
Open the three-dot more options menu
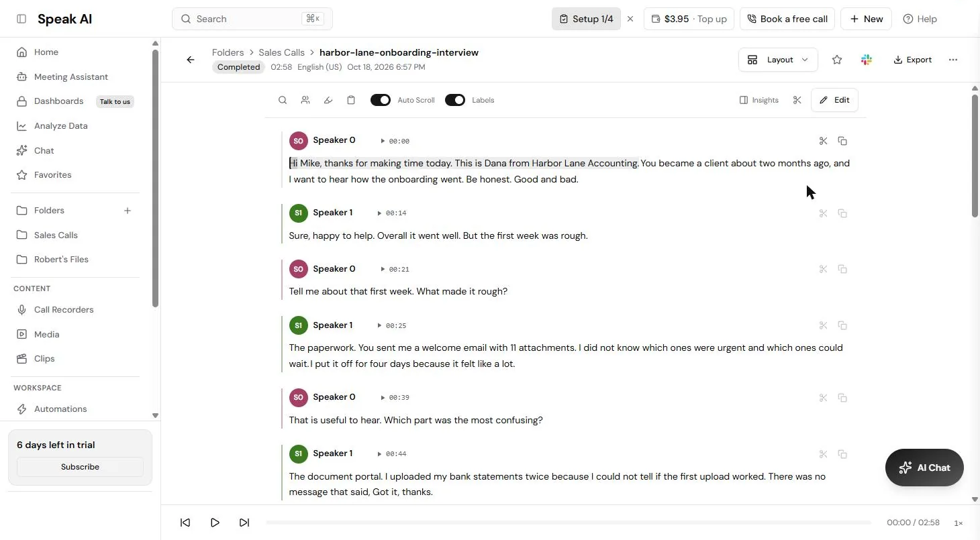pyautogui.click(x=953, y=60)
